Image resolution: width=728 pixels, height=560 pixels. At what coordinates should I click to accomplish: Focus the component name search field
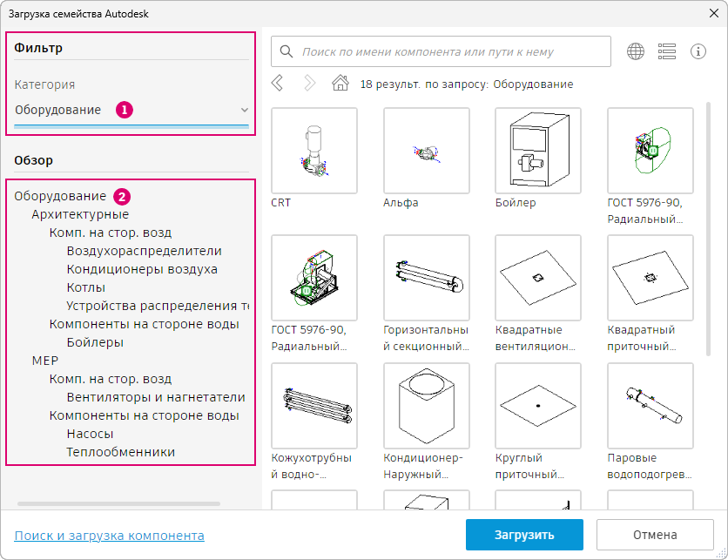(x=441, y=51)
